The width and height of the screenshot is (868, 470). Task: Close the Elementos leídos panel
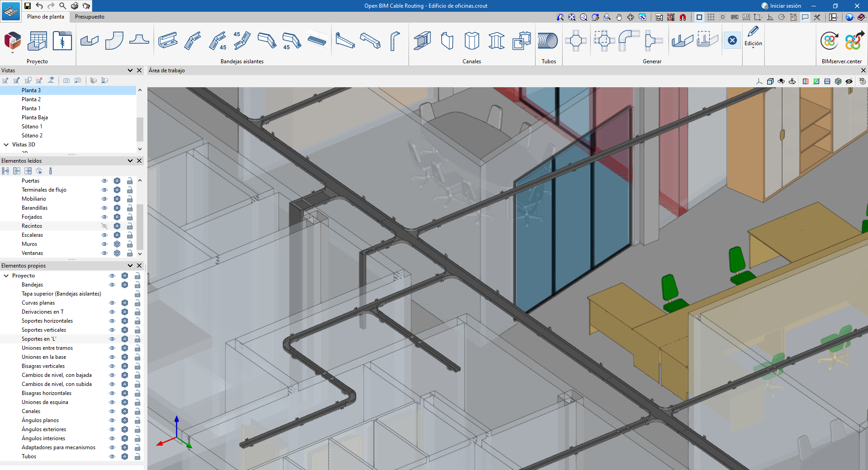point(139,161)
